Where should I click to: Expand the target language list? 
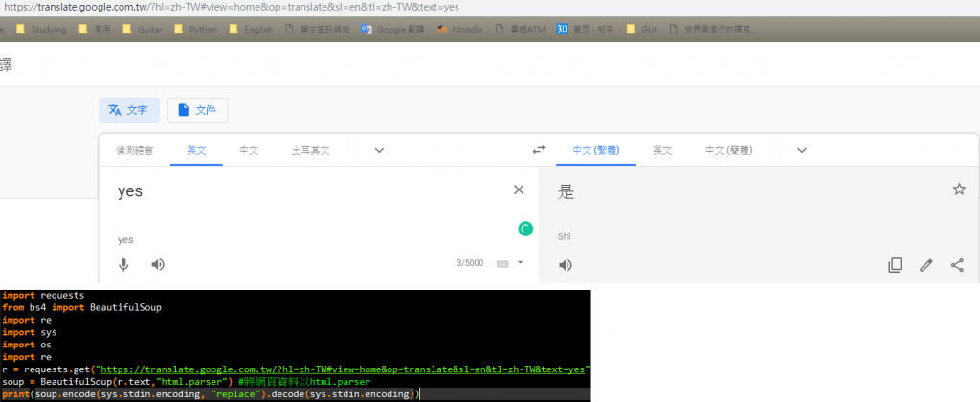pyautogui.click(x=802, y=150)
